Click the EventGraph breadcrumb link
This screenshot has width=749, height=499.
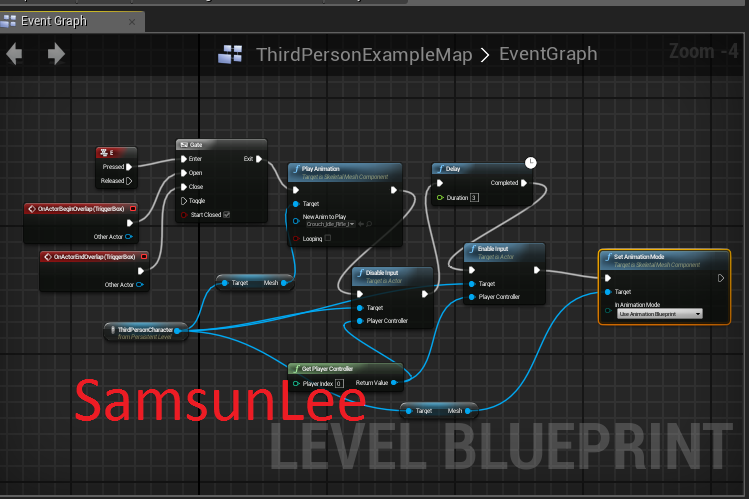pyautogui.click(x=548, y=54)
